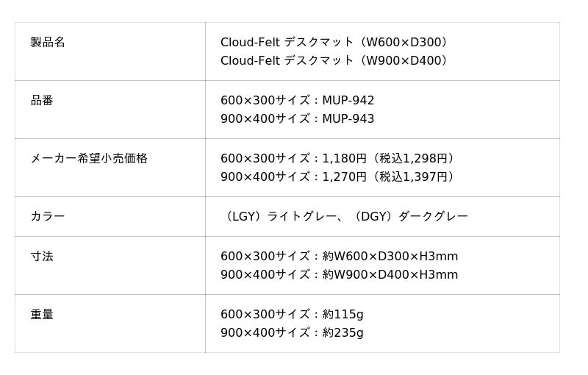This screenshot has width=588, height=375.
Task: Click the 製品名 row label
Action: (x=48, y=42)
